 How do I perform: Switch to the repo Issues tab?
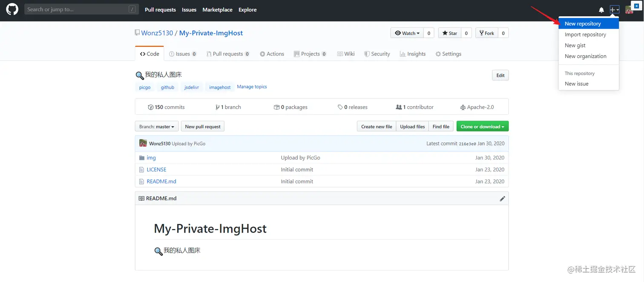tap(183, 54)
